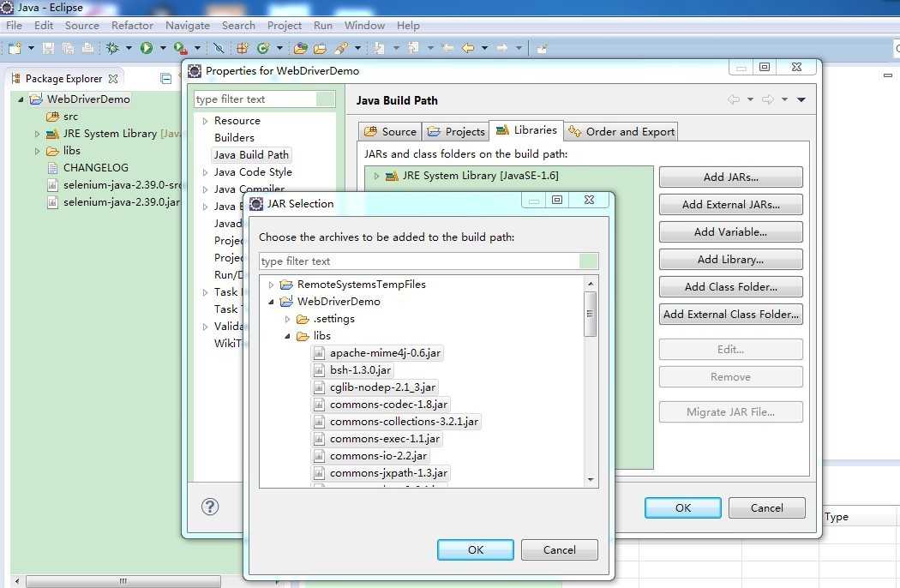The width and height of the screenshot is (900, 588).
Task: Click the Add Library... button
Action: click(x=730, y=260)
